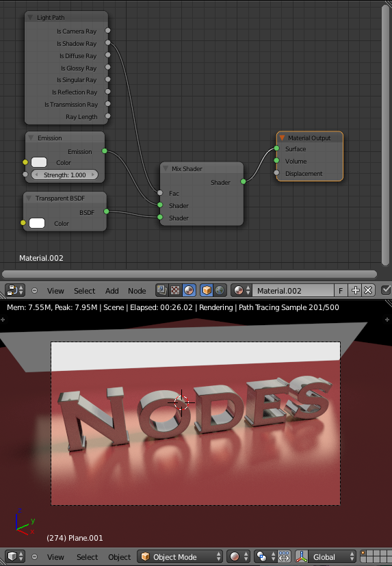392x566 pixels.
Task: Click the Emission Strength value field
Action: [64, 175]
